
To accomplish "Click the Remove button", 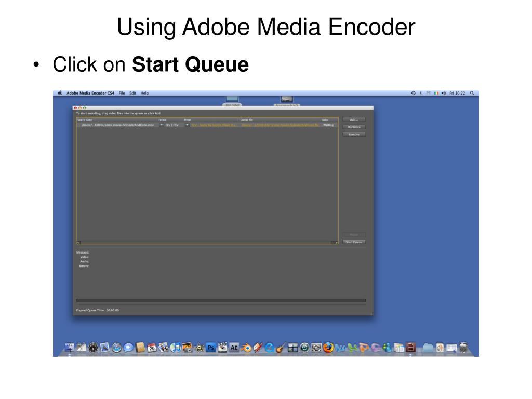I will 353,135.
